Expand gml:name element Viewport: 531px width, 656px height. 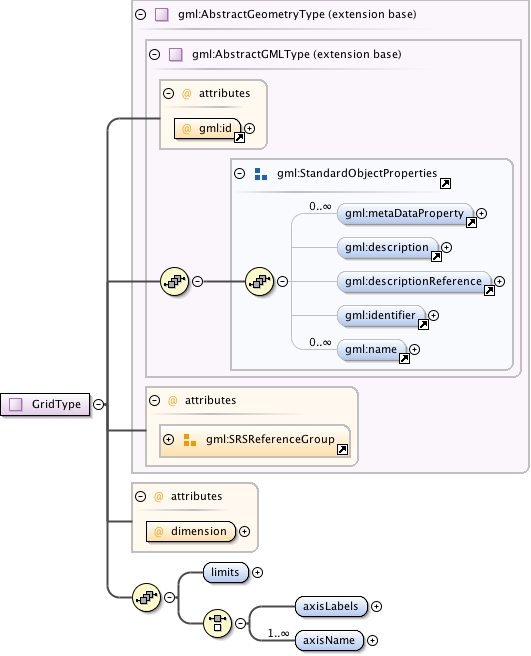[414, 349]
